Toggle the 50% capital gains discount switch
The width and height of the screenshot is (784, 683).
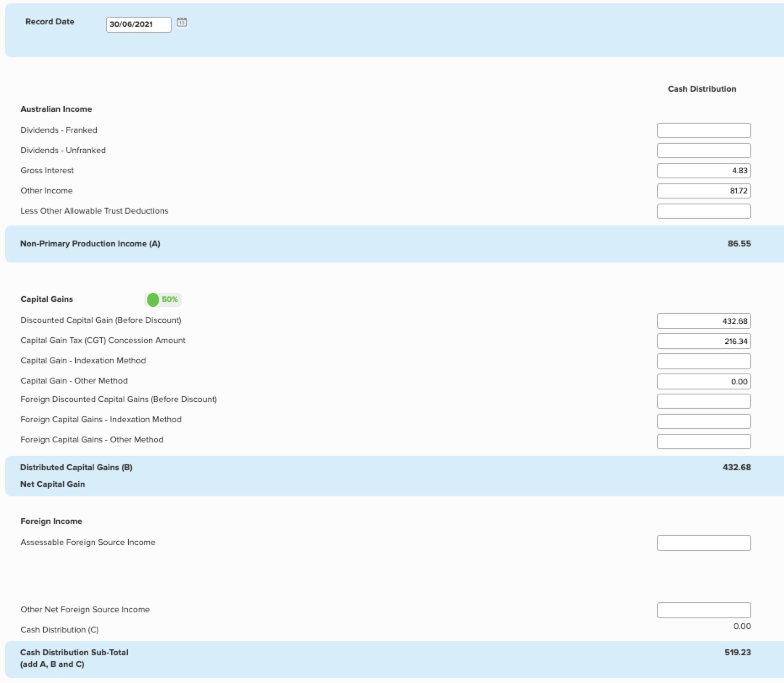point(163,299)
